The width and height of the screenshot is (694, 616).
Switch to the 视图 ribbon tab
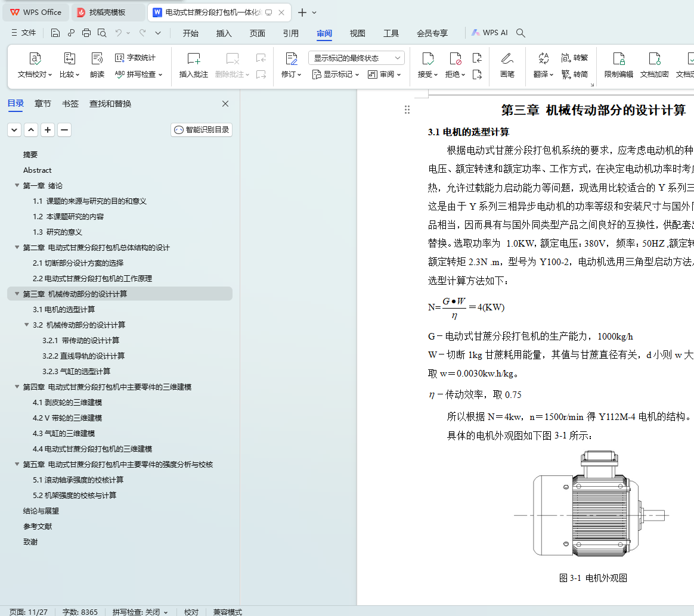357,33
